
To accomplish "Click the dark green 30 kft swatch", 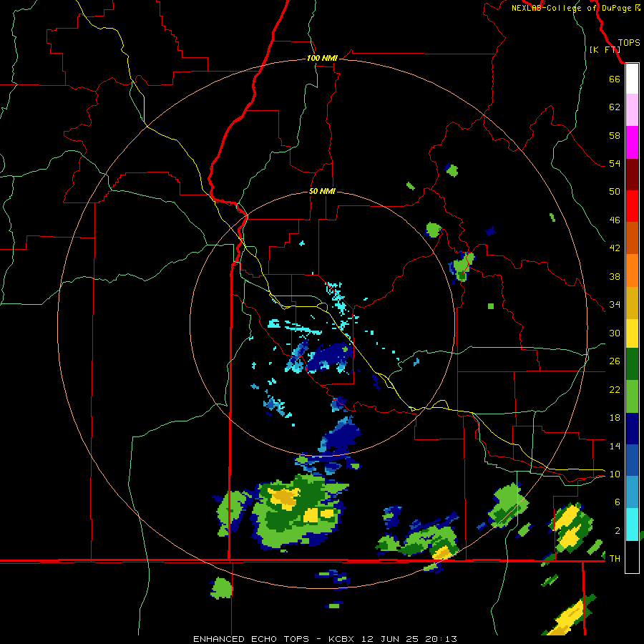I will pyautogui.click(x=632, y=364).
